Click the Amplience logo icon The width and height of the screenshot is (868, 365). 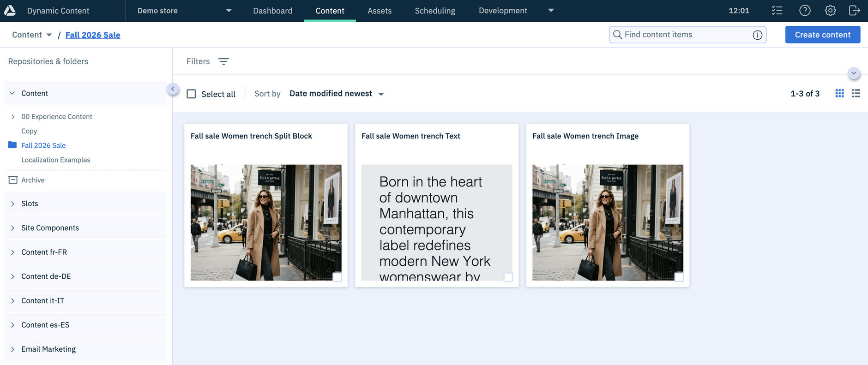(x=10, y=11)
